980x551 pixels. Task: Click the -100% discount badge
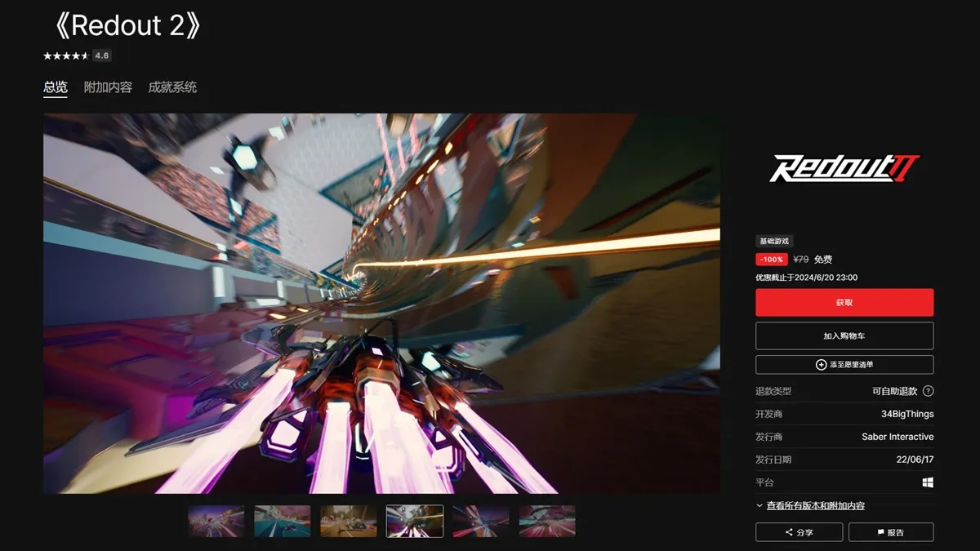click(772, 260)
